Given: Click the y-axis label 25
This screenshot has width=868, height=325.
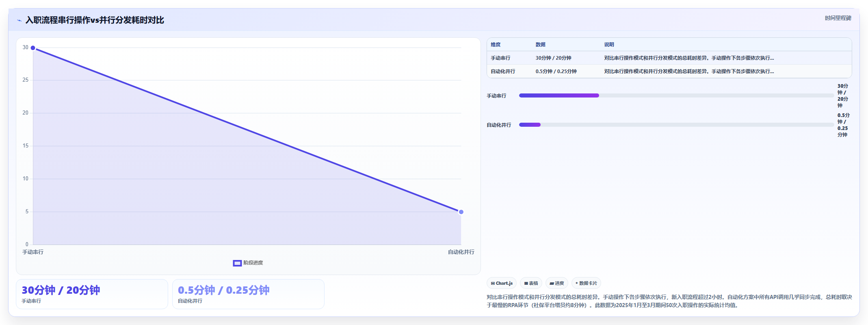Looking at the screenshot, I should tap(26, 80).
